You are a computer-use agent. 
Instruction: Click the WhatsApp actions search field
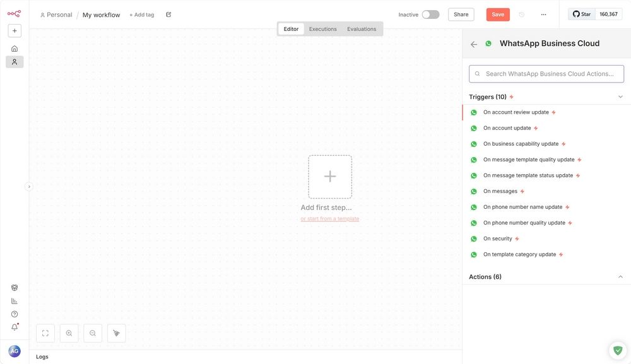[x=546, y=74]
